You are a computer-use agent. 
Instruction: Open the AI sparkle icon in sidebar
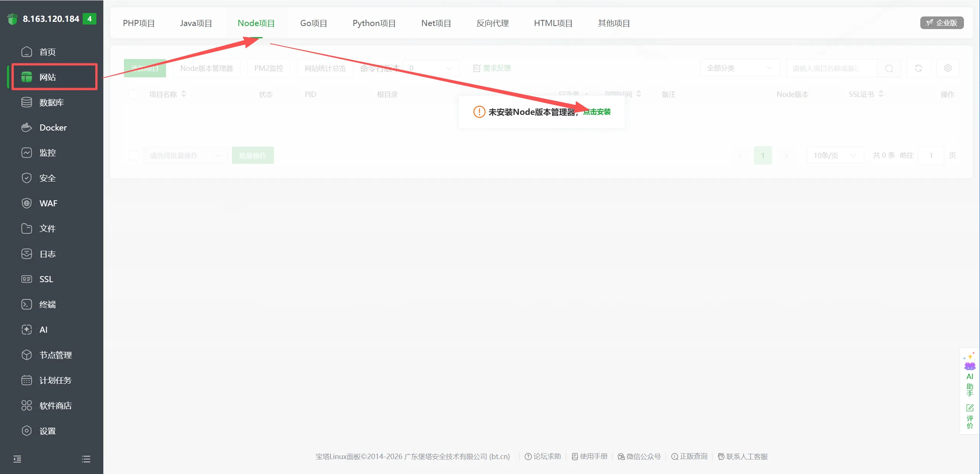(x=26, y=330)
